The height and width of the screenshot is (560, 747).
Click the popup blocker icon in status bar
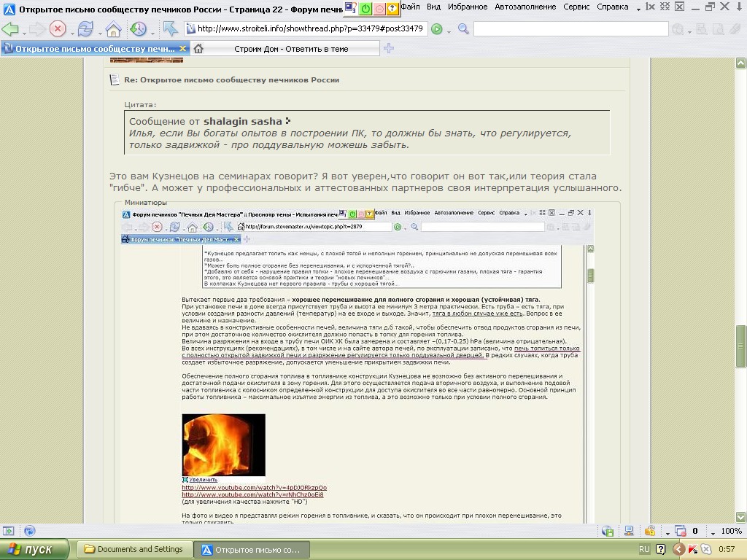681,531
